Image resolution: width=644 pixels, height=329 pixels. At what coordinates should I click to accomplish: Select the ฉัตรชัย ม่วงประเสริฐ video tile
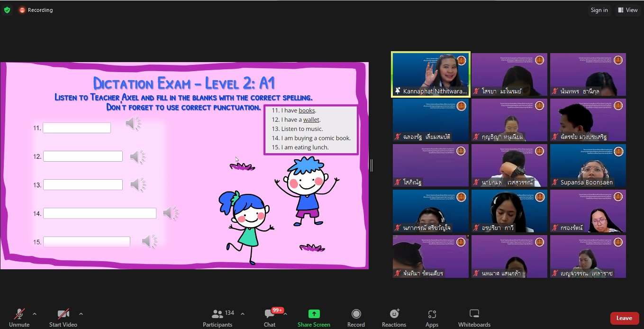click(588, 120)
